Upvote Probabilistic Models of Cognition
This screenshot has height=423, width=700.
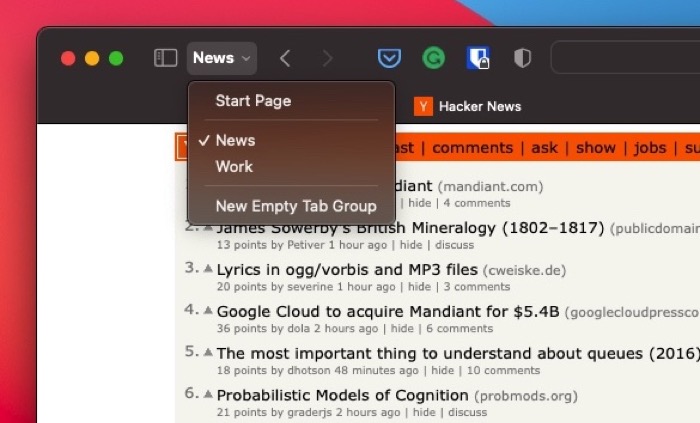coord(208,394)
